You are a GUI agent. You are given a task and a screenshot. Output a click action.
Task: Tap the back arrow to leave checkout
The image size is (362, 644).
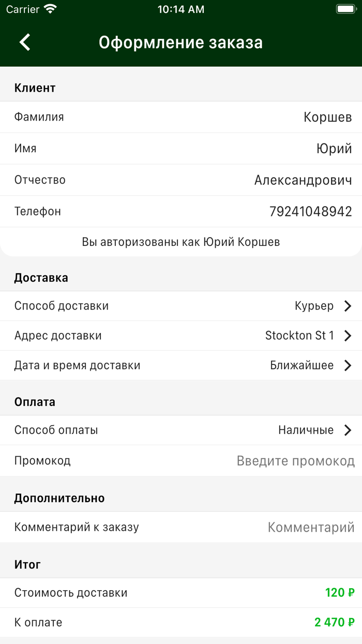tap(23, 42)
